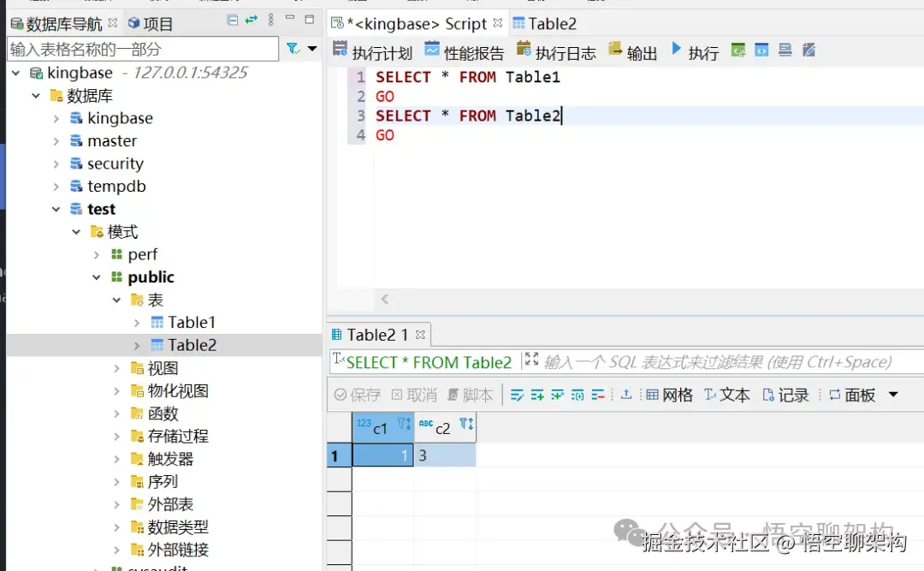Expand the perf schema
The image size is (924, 571).
[97, 255]
